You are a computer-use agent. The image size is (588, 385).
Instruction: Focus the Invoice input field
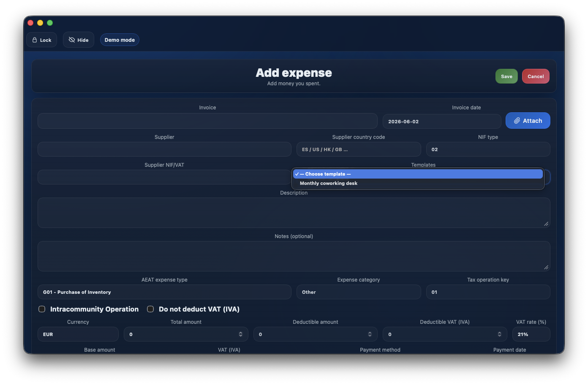(207, 121)
